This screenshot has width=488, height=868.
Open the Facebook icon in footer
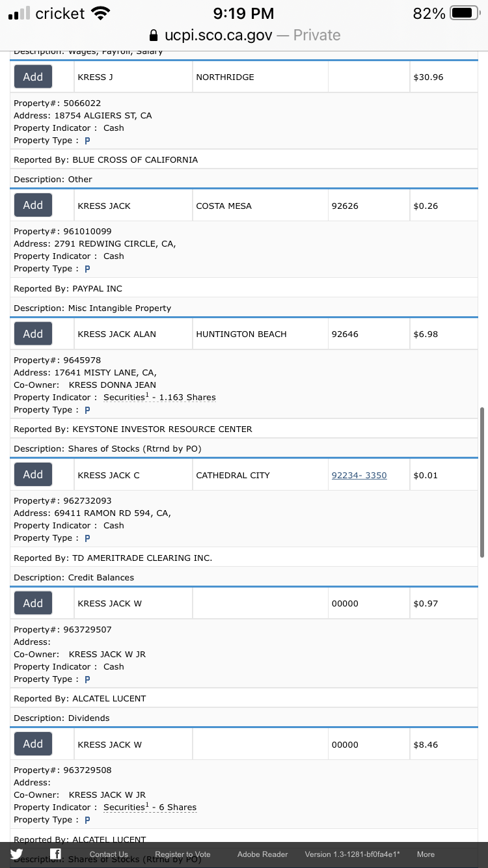[x=56, y=854]
